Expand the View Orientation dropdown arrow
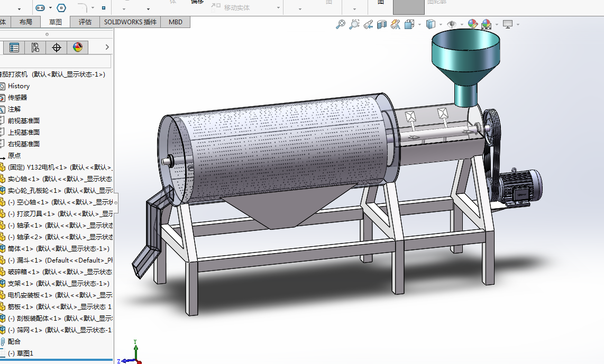604x364 pixels. 419,25
